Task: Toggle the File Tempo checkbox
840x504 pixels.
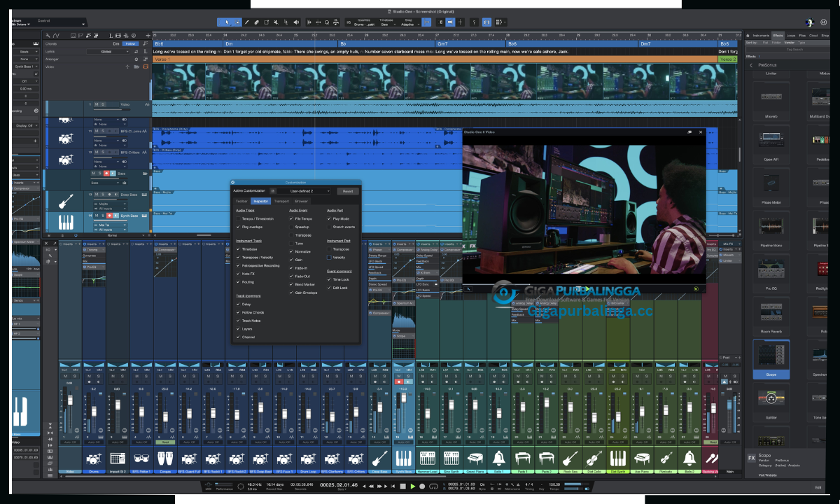Action: coord(291,218)
